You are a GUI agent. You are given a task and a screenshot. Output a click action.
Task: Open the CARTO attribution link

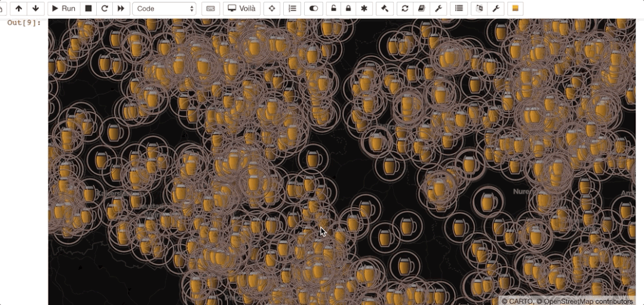[522, 301]
